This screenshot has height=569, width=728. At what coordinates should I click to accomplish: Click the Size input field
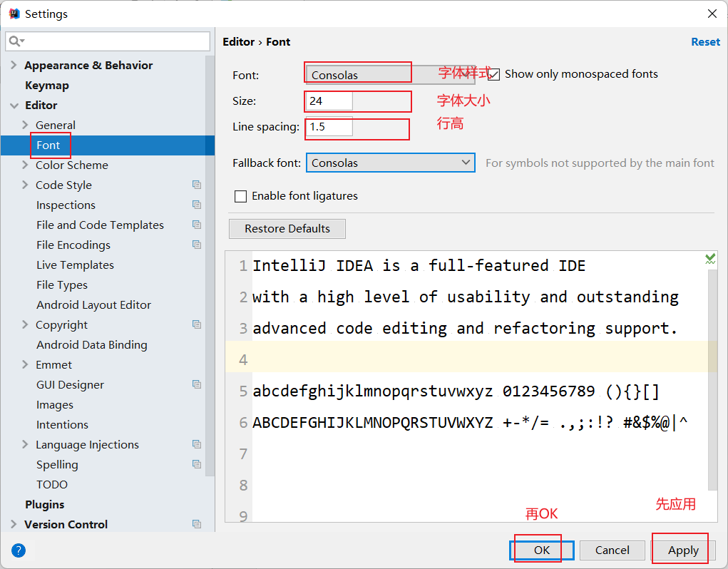pos(329,101)
